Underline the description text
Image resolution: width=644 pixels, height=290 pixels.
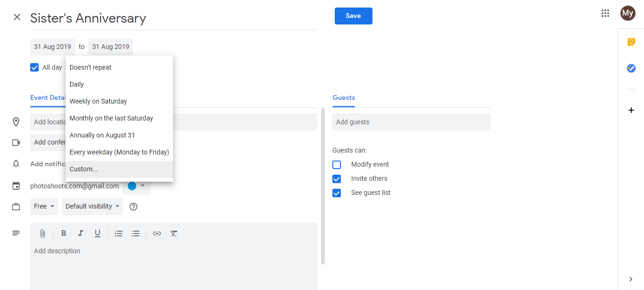(98, 234)
